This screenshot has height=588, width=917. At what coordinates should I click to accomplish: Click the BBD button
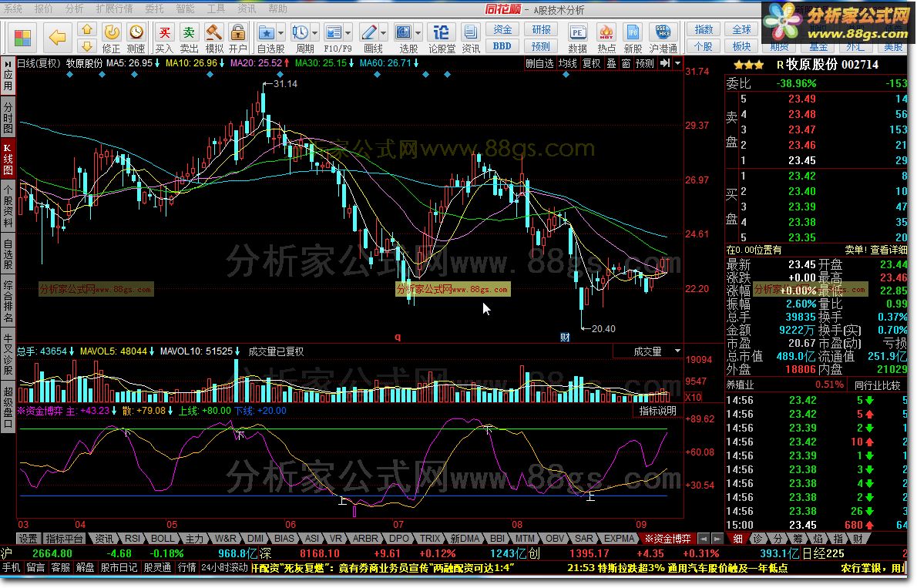click(502, 46)
